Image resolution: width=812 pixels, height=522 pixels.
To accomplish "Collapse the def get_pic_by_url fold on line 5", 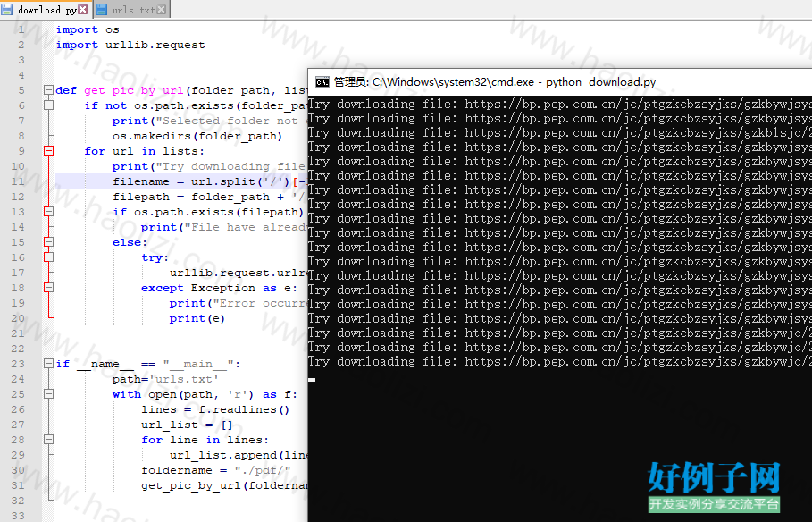I will [48, 90].
